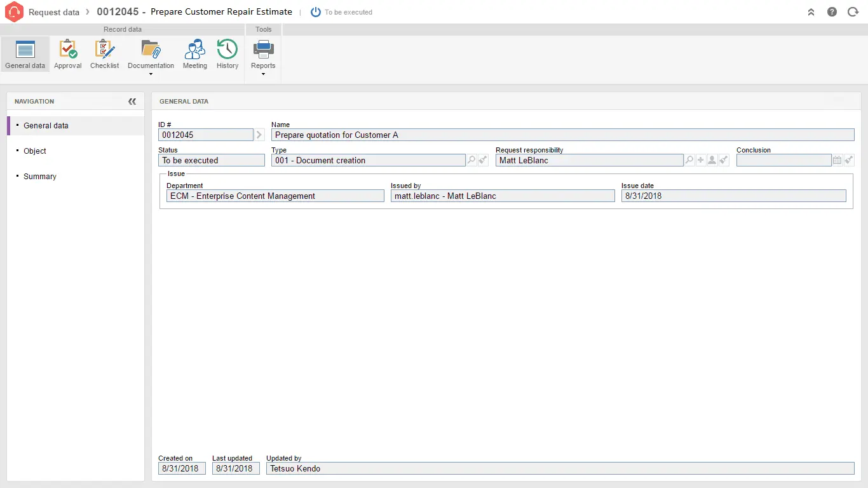
Task: Click the arrow button next to ID field
Action: point(259,135)
